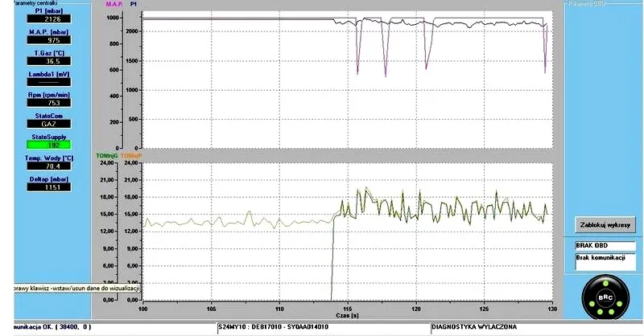
Task: Click the S24MY10 firmware status bar text
Action: (x=274, y=327)
